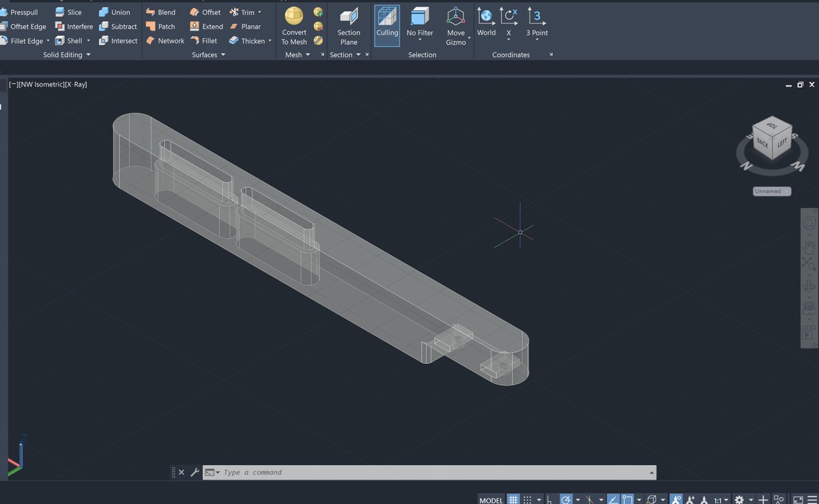The image size is (819, 504).
Task: Click the surface Fillet tool
Action: [203, 41]
